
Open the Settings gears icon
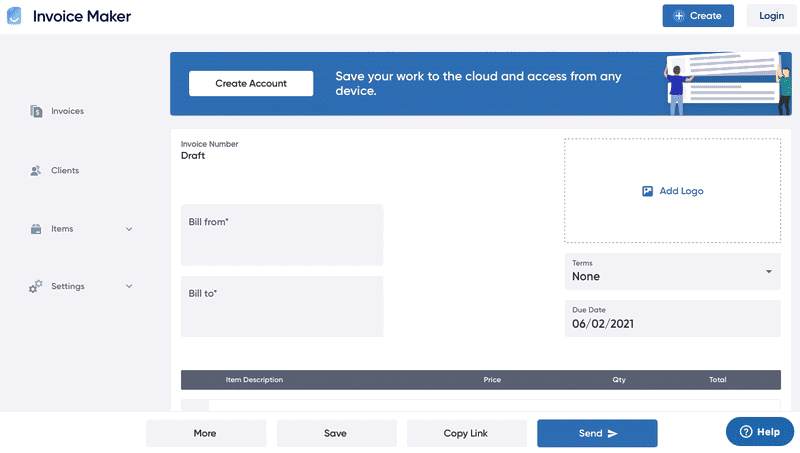pos(36,287)
